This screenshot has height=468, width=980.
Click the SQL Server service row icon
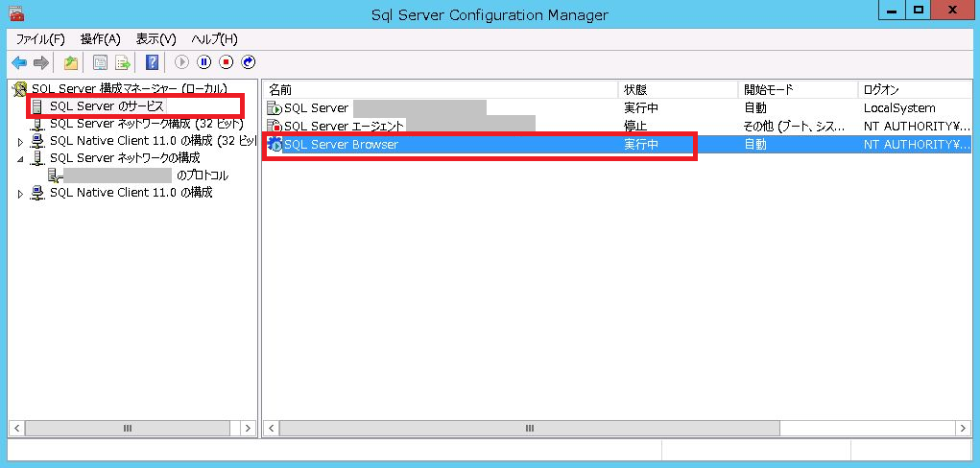275,108
